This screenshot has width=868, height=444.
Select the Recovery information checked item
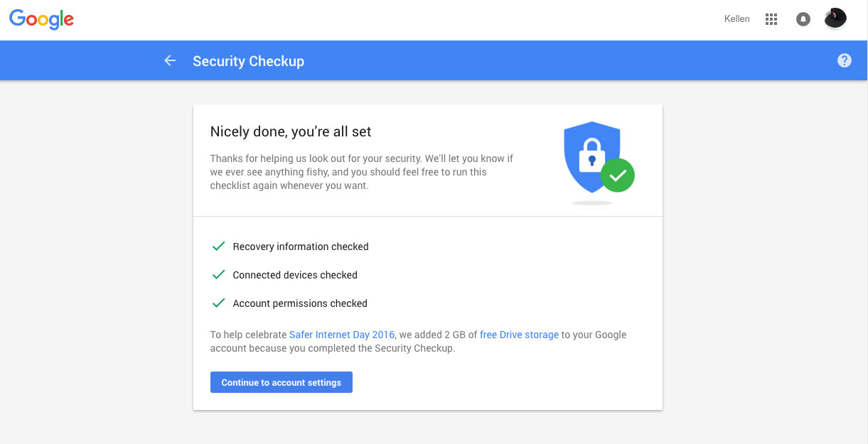[x=301, y=247]
